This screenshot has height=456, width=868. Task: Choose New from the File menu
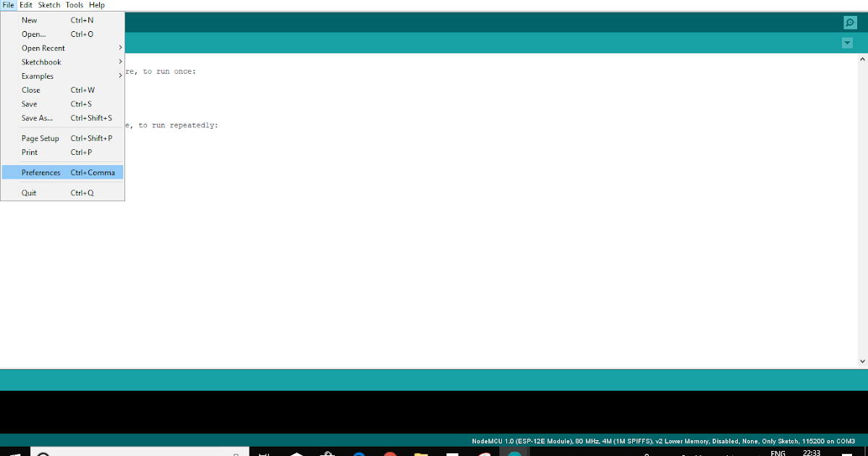tap(62, 20)
